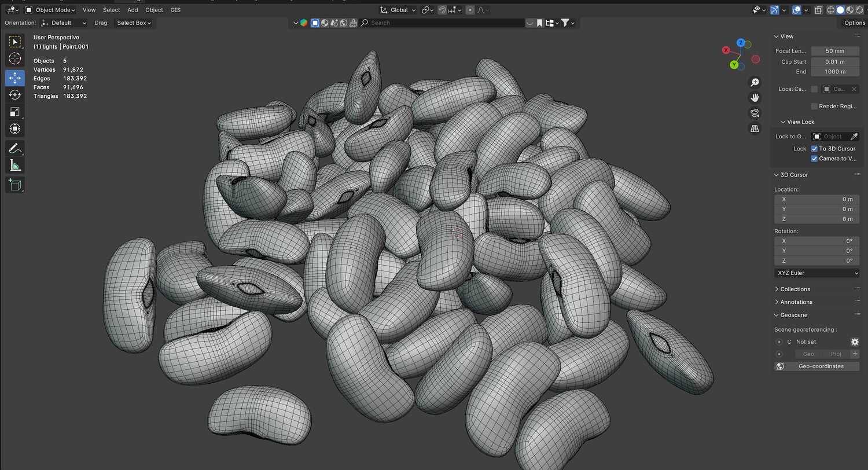Activate the 3D Cursor tool
Screen dimensions: 868x470
coord(15,58)
